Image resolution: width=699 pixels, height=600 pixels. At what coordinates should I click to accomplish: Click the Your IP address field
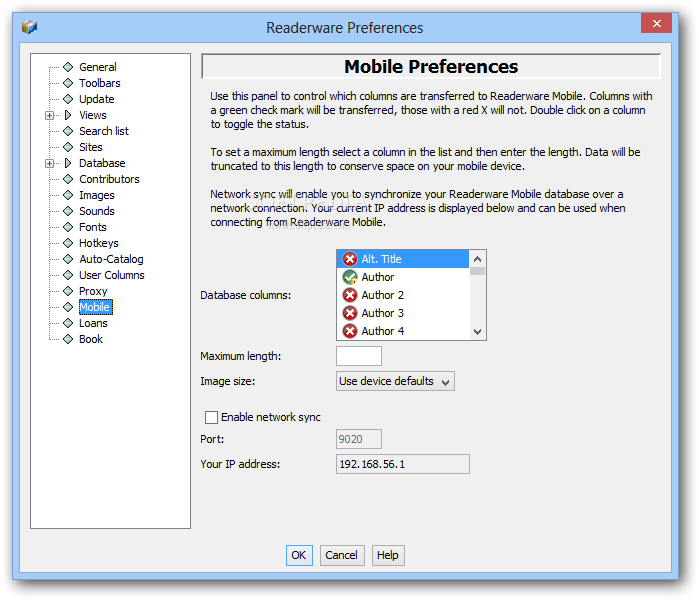tap(403, 464)
